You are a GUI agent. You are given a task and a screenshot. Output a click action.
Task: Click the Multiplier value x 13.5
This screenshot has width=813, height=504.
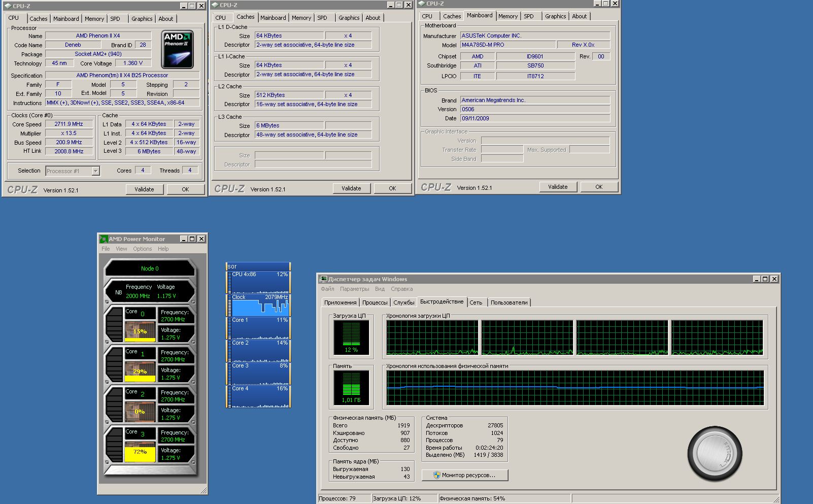(69, 133)
